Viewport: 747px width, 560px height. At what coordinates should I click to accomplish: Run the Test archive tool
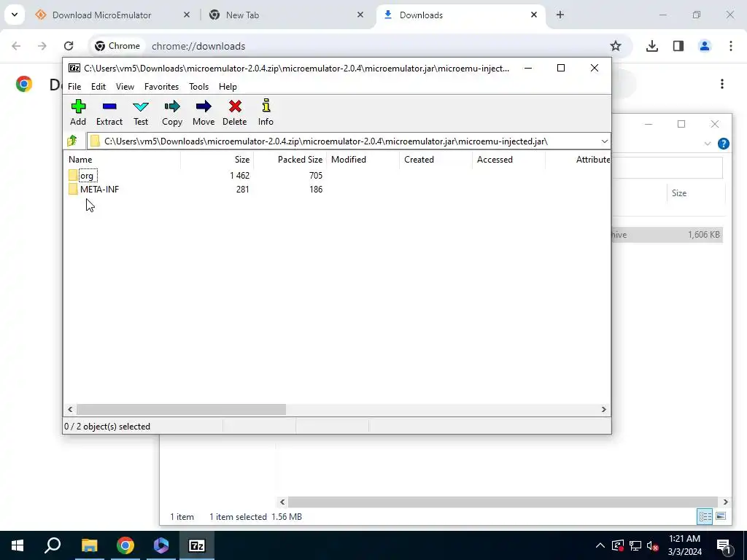click(141, 112)
